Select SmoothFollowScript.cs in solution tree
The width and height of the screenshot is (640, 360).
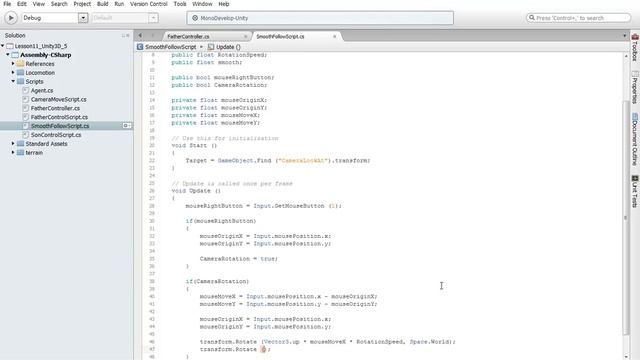click(60, 126)
